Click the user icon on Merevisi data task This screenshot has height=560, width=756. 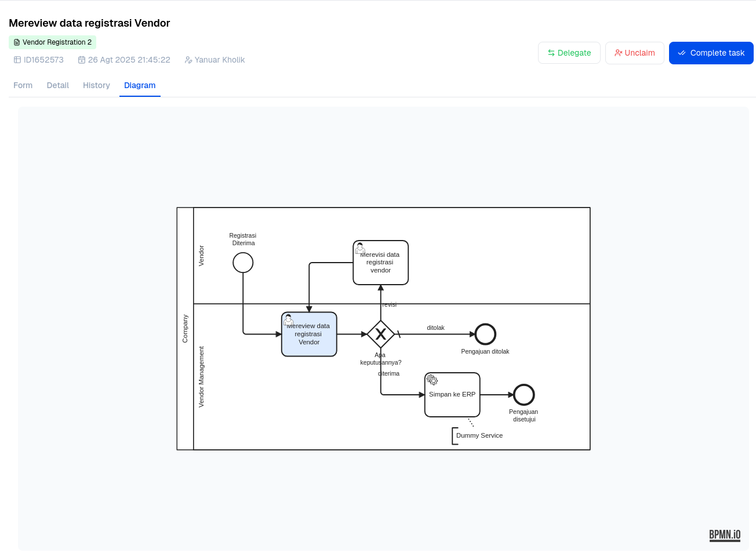click(360, 248)
